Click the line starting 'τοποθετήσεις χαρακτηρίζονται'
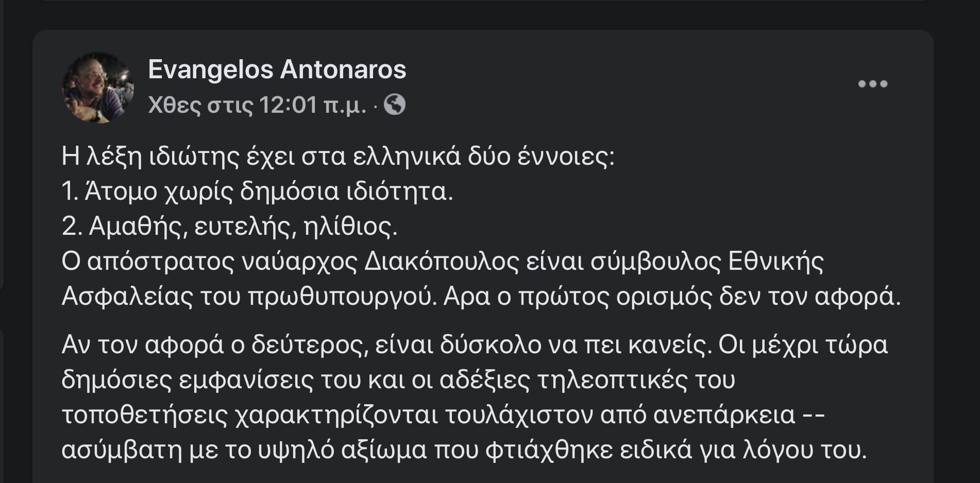Screen dimensions: 980x483 pyautogui.click(x=443, y=415)
